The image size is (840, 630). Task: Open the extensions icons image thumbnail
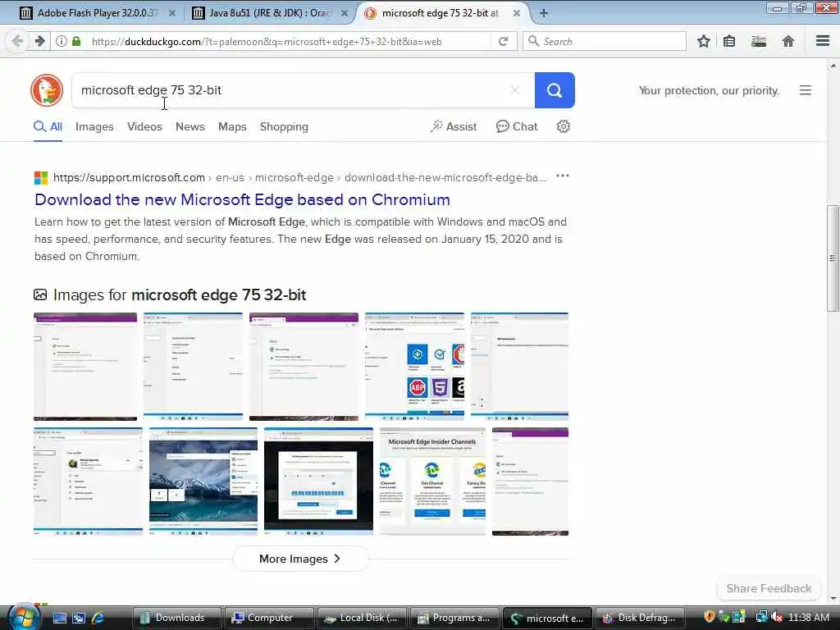(414, 367)
